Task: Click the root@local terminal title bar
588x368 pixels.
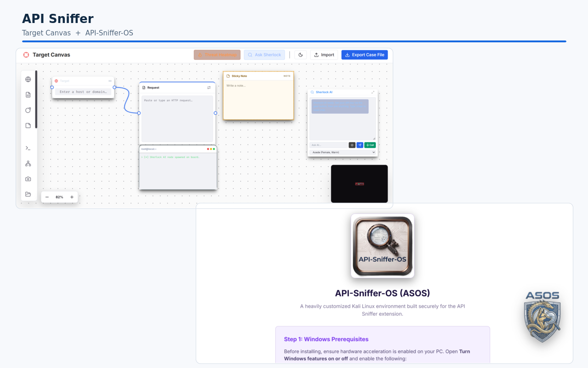Action: pos(178,149)
